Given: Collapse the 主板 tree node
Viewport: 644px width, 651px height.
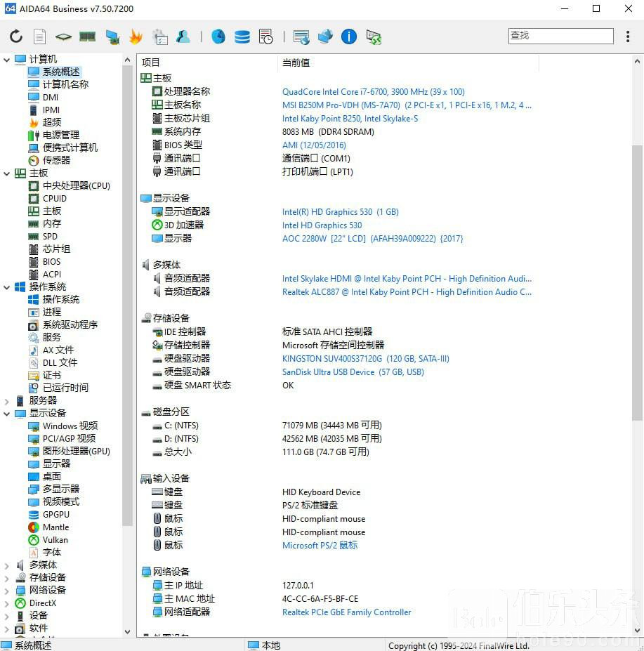Looking at the screenshot, I should tap(7, 173).
